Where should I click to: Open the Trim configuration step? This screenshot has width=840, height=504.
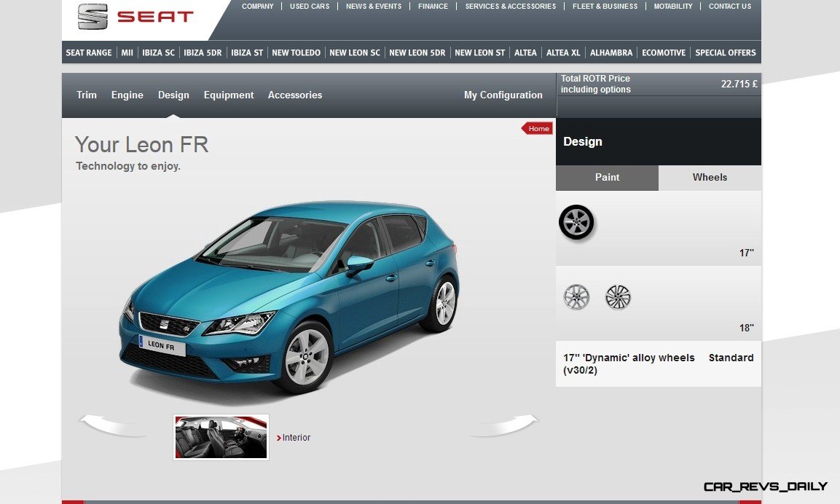point(87,95)
